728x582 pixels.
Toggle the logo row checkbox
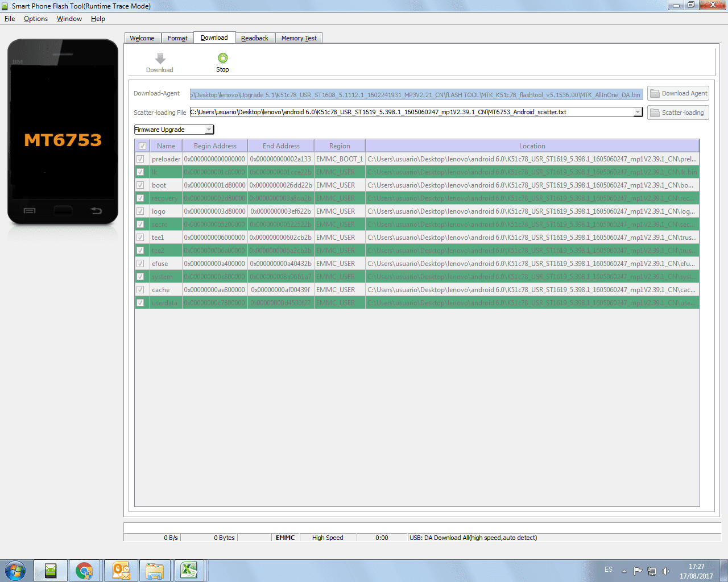tap(140, 211)
